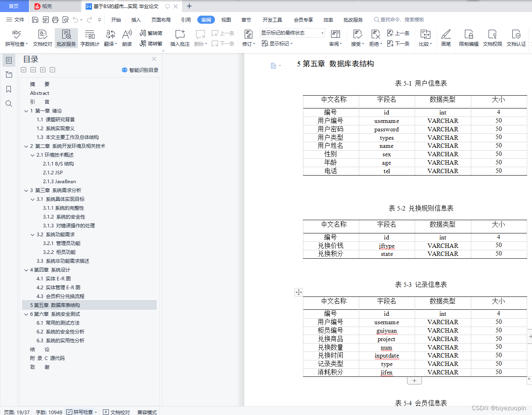Click the page indicator 页面: 19/37
The image size is (532, 415).
coord(17,412)
